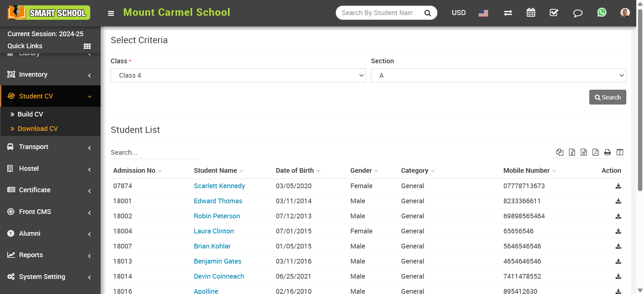Open the user profile avatar
The image size is (644, 294).
625,13
